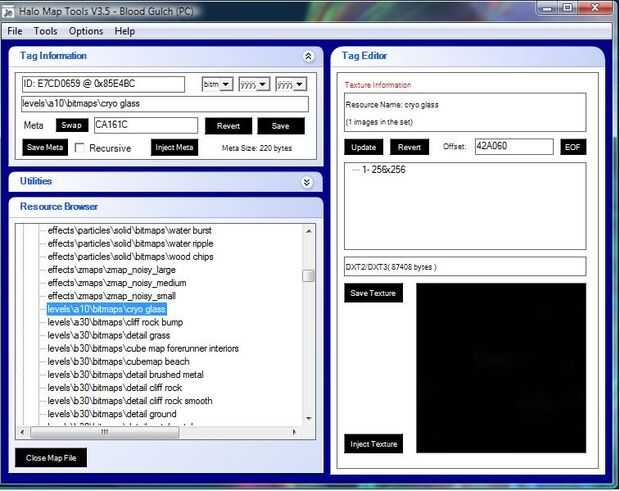Open the third tag class dropdown

[291, 84]
